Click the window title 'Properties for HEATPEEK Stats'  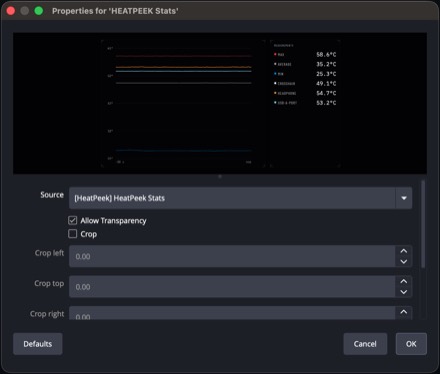pyautogui.click(x=115, y=11)
